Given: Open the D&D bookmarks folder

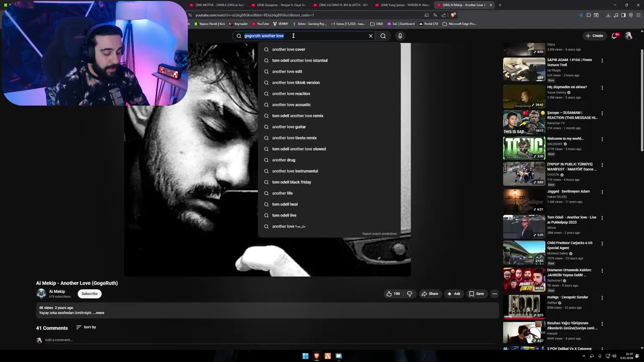Looking at the screenshot, I should pyautogui.click(x=376, y=24).
